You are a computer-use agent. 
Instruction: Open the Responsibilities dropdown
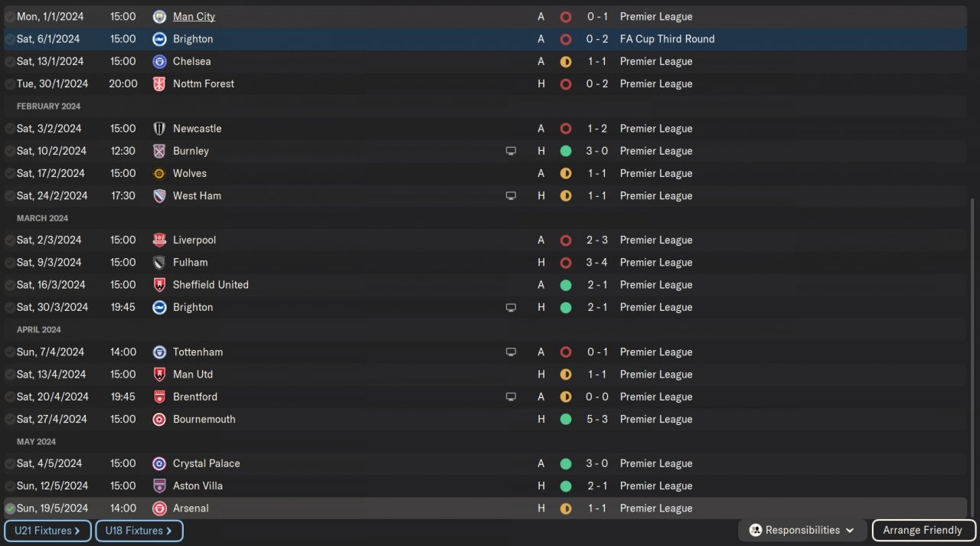(802, 531)
